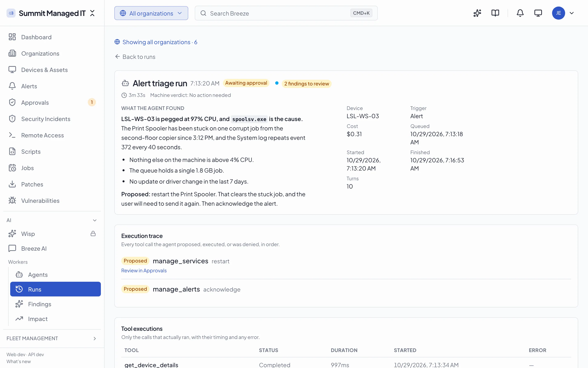Focus the Search Breeze field
The image size is (588, 368).
tap(286, 13)
